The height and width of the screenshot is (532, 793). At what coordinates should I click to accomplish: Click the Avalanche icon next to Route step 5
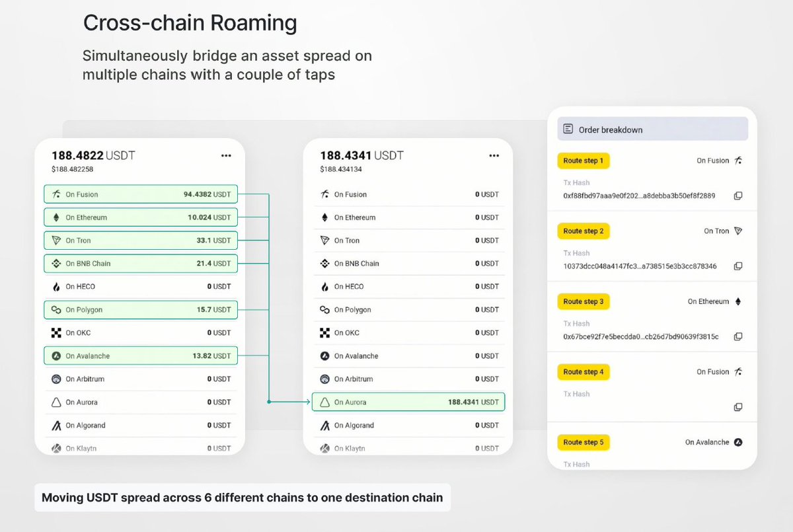tap(738, 442)
